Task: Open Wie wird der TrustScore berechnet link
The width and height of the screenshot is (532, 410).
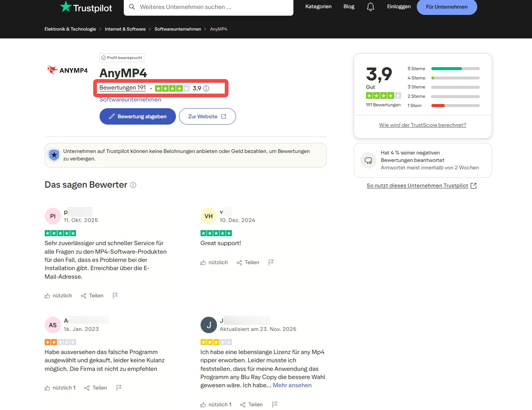Action: click(422, 125)
